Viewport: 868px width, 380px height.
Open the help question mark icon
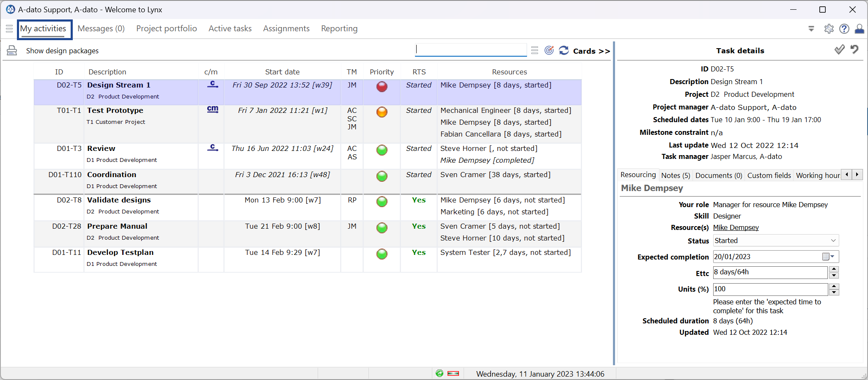click(844, 29)
